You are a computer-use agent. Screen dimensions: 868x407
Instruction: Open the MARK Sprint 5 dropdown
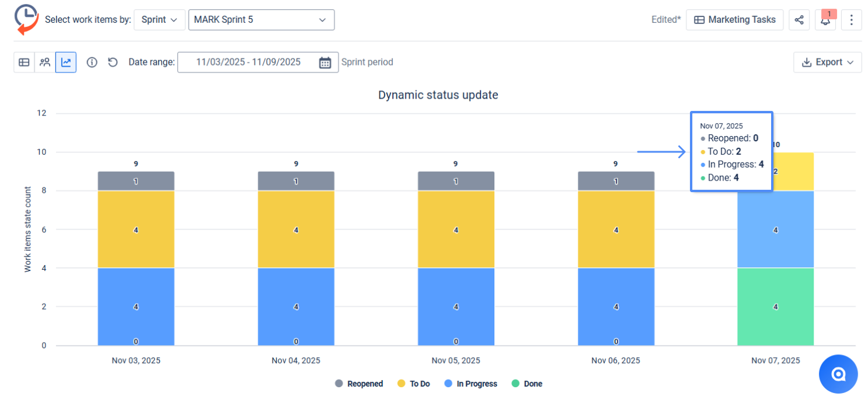coord(261,20)
